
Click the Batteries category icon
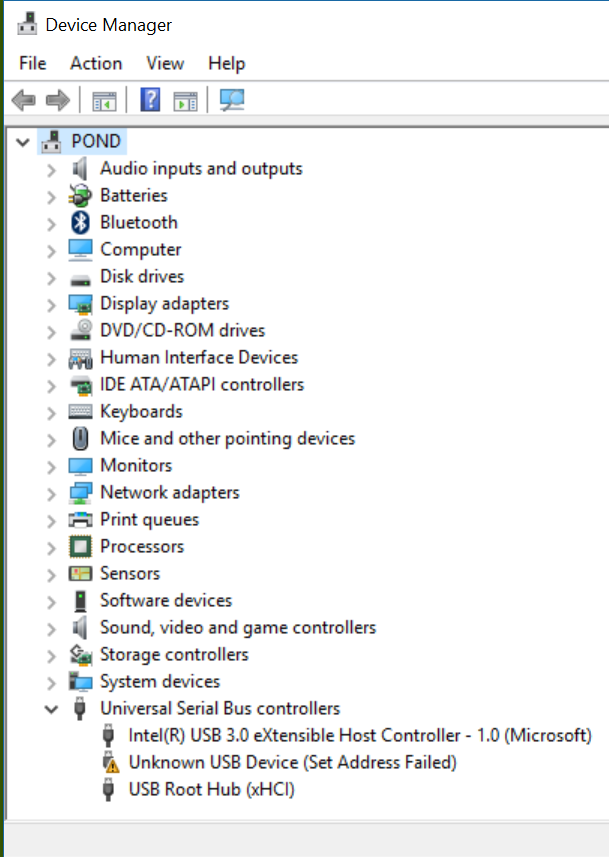click(80, 196)
